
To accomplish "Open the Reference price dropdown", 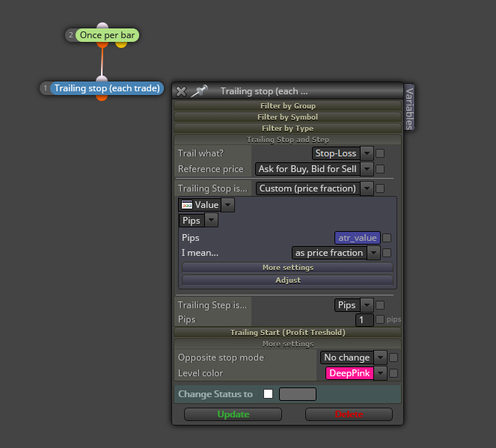I will point(314,169).
